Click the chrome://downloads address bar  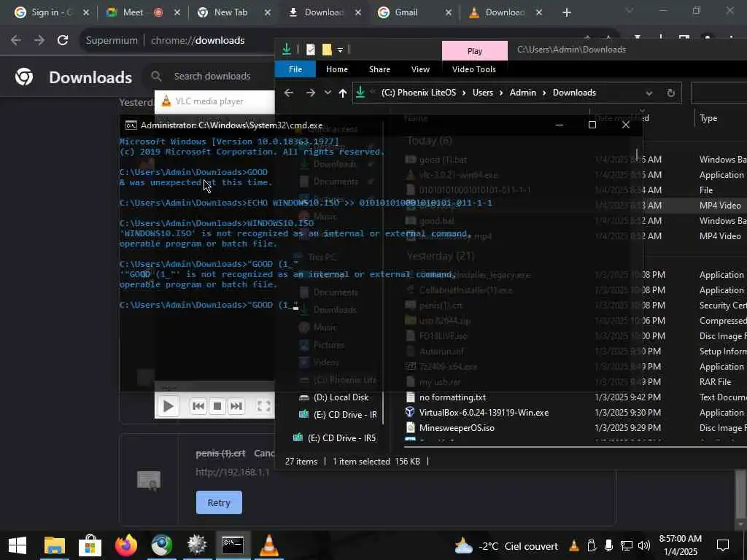198,41
